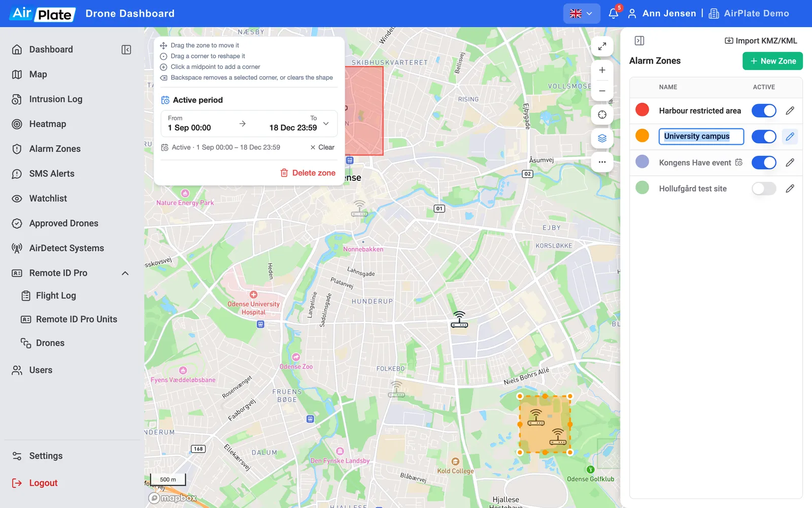The height and width of the screenshot is (508, 812).
Task: Edit the Kongens Have event zone
Action: 790,163
